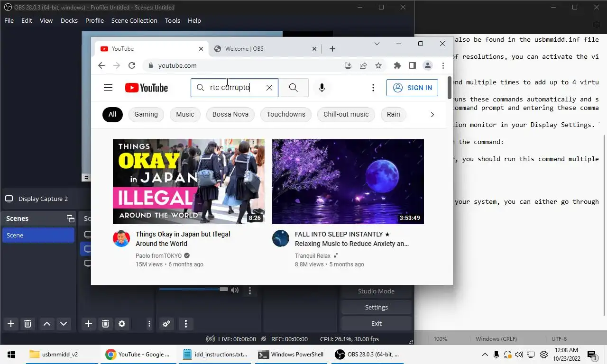Select the Gaming filter chip
Image resolution: width=607 pixels, height=364 pixels.
point(146,114)
